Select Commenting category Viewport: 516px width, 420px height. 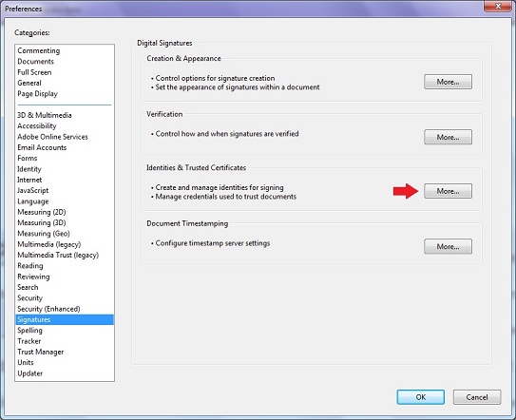tap(39, 50)
